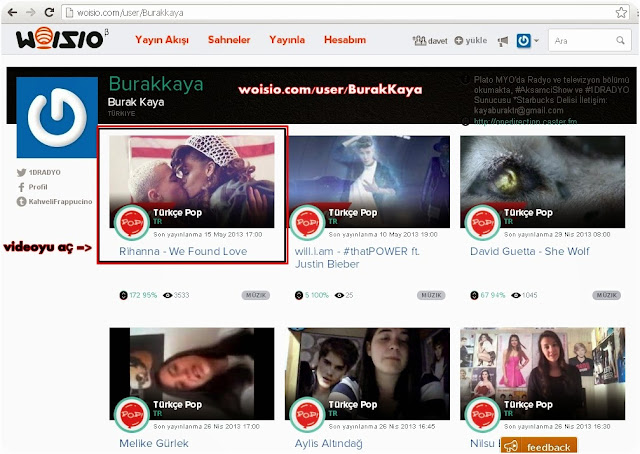
Task: Open the Hesabım menu
Action: pyautogui.click(x=345, y=40)
